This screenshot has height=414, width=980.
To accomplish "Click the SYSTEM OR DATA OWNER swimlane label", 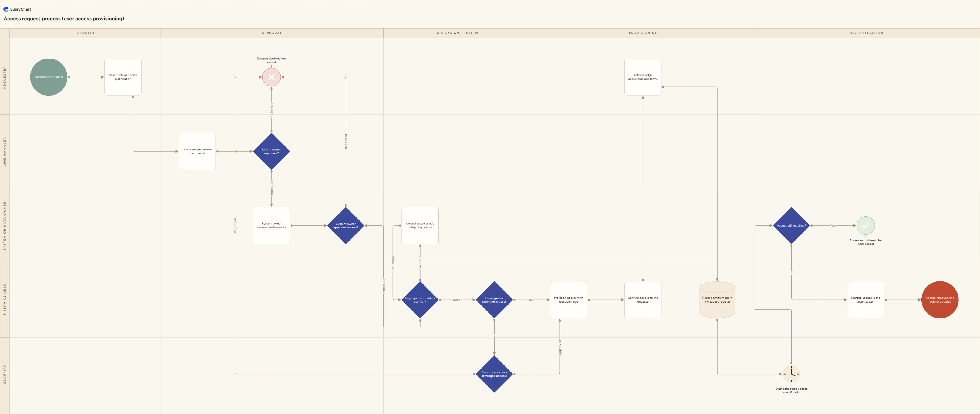I will 5,226.
